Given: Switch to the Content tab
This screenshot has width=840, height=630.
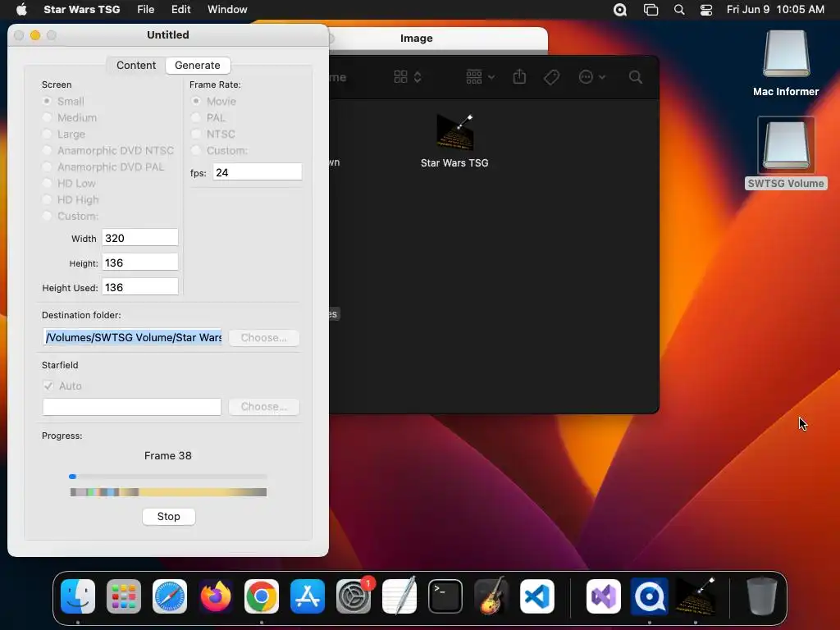Looking at the screenshot, I should tap(136, 66).
